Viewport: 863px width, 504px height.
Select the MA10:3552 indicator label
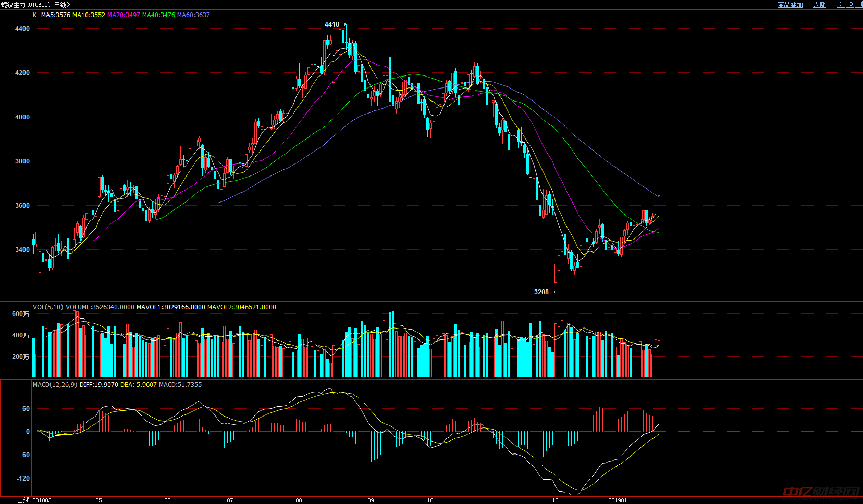click(89, 15)
